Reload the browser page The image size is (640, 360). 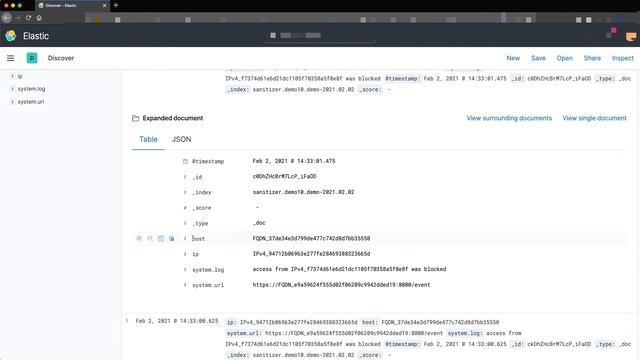coord(28,18)
